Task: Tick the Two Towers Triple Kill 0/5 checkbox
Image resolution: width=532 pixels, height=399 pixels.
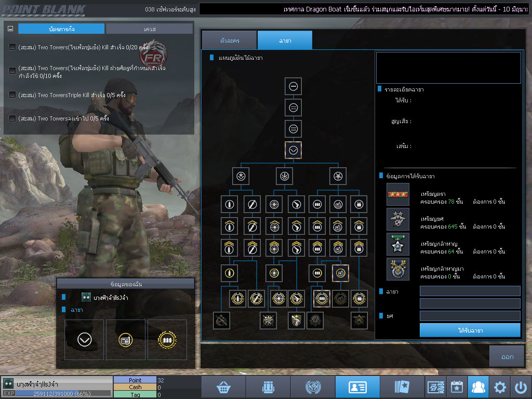Action: point(12,95)
